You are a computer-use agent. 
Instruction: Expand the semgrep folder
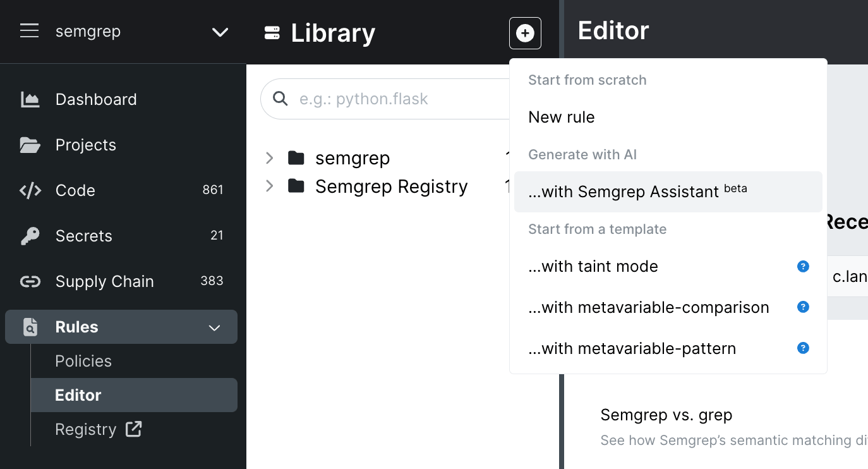270,158
